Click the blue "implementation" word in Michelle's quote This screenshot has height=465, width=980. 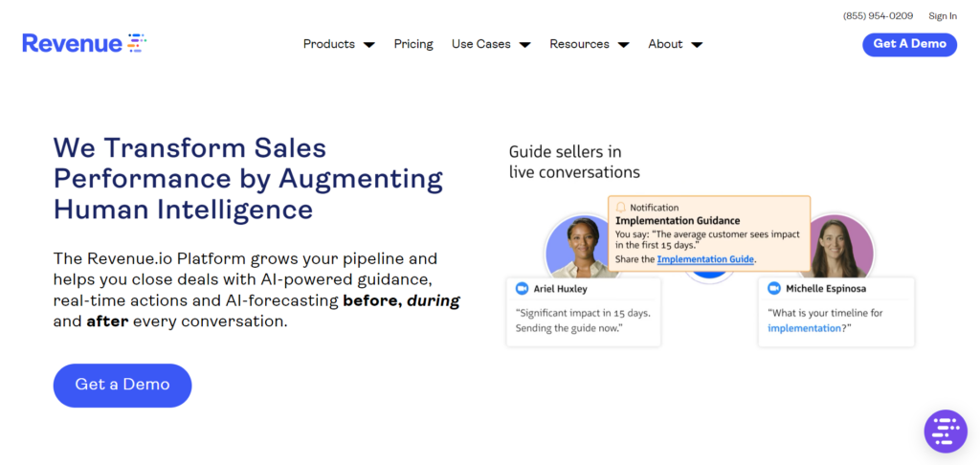(804, 328)
